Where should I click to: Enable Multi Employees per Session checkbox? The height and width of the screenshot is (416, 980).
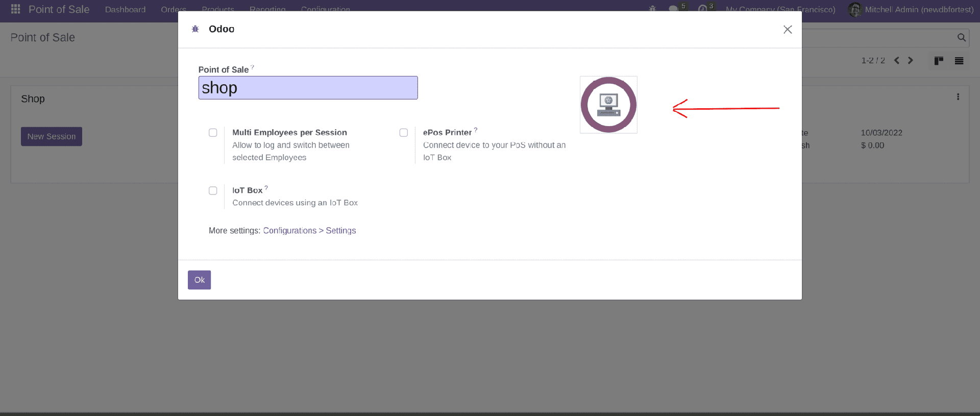point(213,133)
